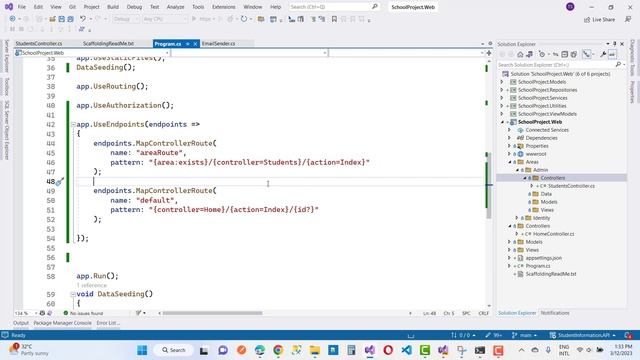Open the SchoolProject.Web project scope dropdown

[x=92, y=53]
